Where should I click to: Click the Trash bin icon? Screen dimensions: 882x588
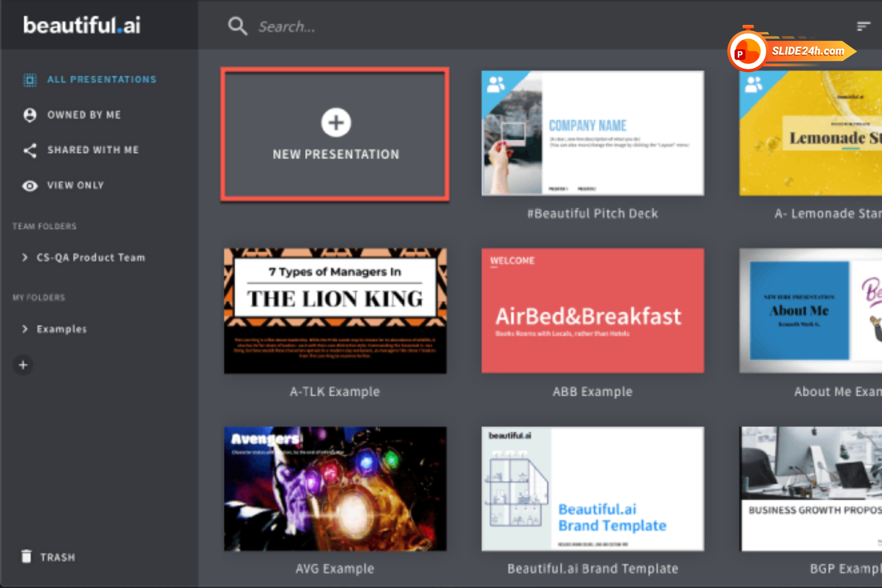(26, 556)
